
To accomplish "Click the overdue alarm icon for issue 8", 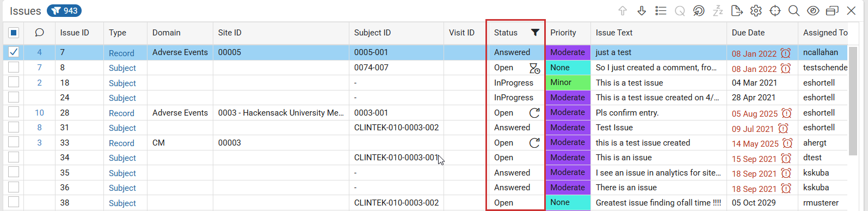I will [785, 68].
